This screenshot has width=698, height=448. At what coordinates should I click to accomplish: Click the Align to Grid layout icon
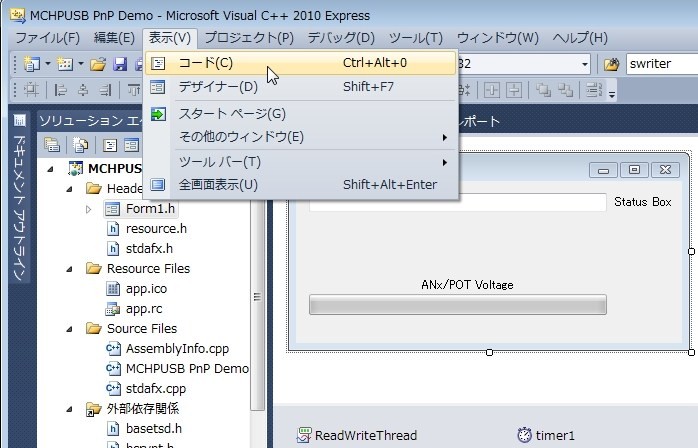tap(31, 90)
